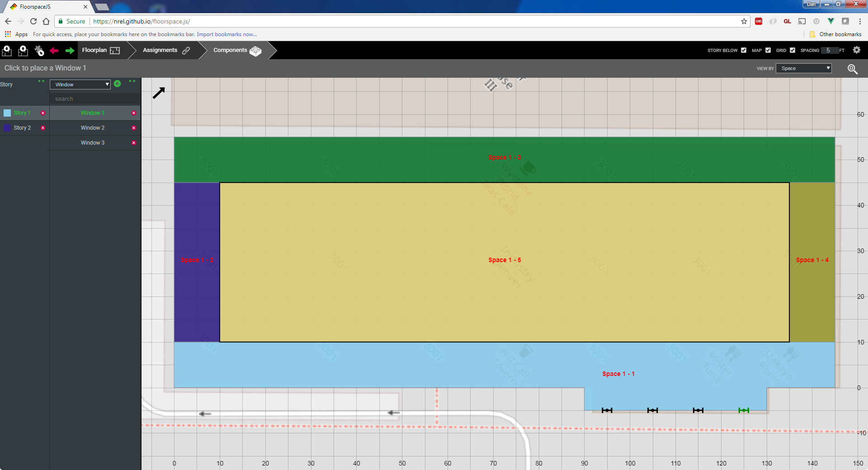Switch to the Assignments tab
868x470 pixels.
point(166,50)
